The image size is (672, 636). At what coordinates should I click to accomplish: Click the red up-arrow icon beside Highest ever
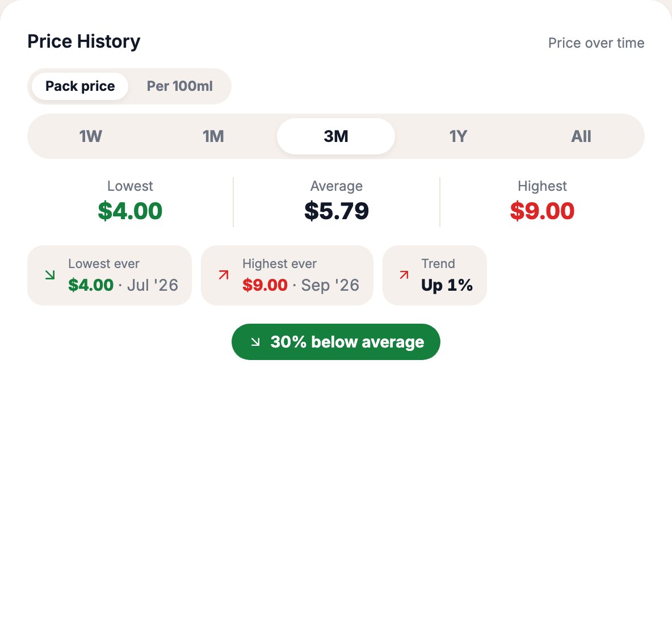click(223, 275)
